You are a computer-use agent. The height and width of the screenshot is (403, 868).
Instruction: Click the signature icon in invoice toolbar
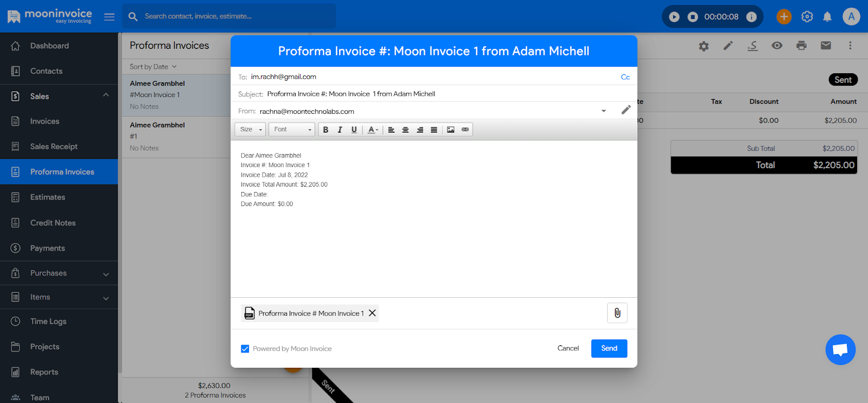[752, 46]
